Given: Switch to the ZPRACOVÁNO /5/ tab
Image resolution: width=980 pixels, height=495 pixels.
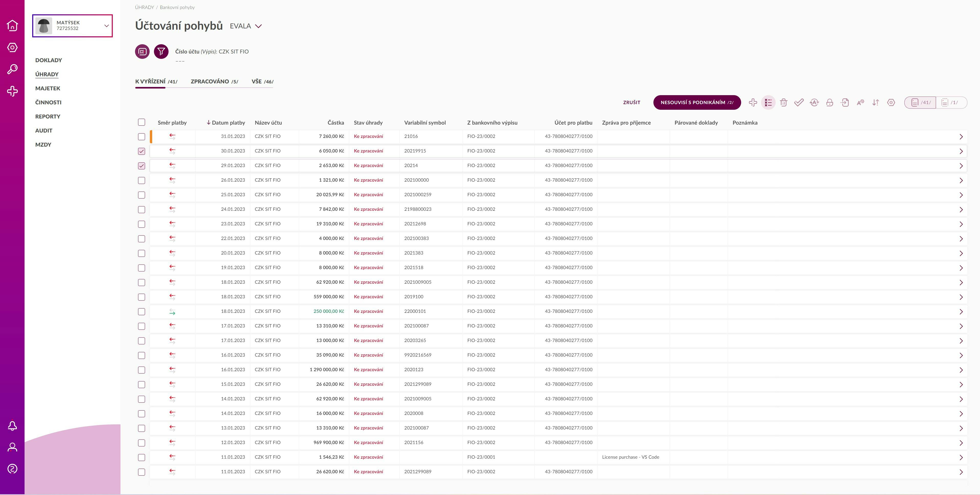Looking at the screenshot, I should 214,81.
